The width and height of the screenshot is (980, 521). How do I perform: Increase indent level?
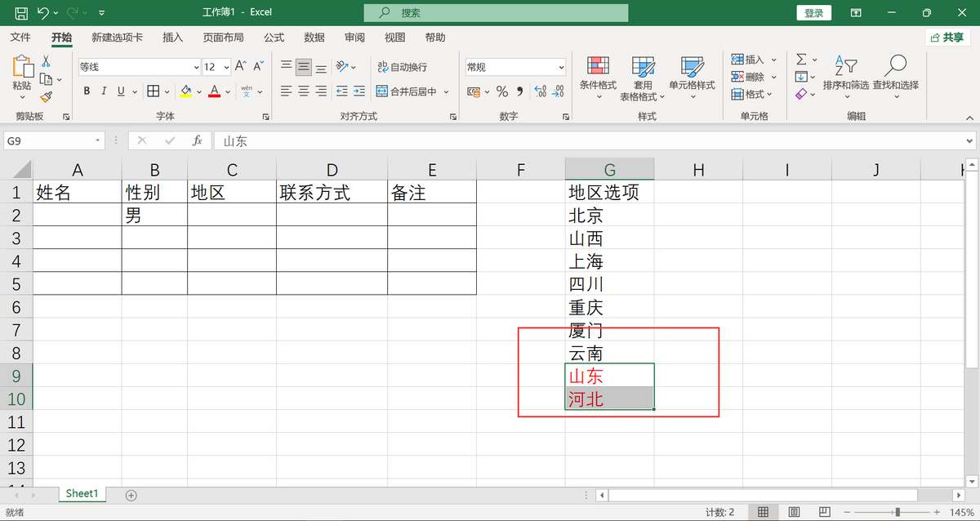[x=360, y=91]
